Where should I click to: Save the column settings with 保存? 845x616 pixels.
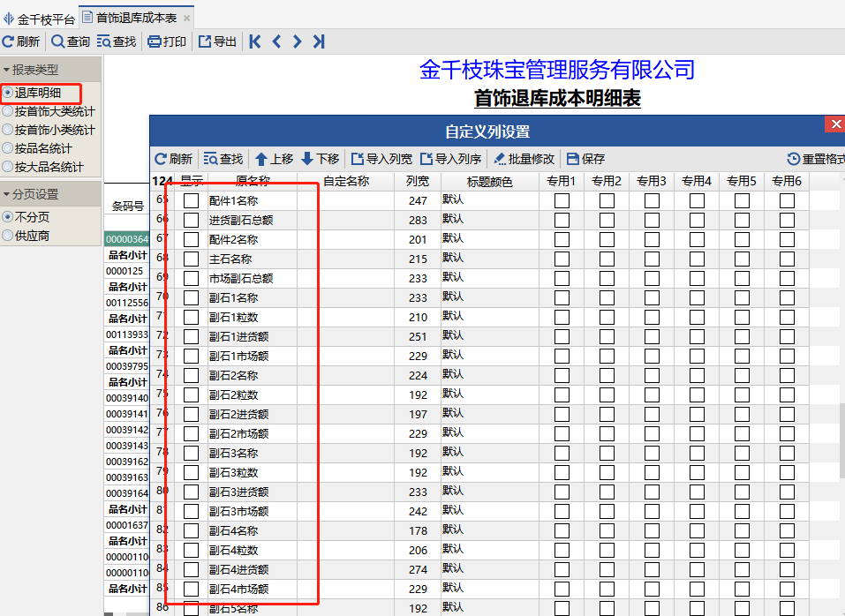(x=585, y=159)
